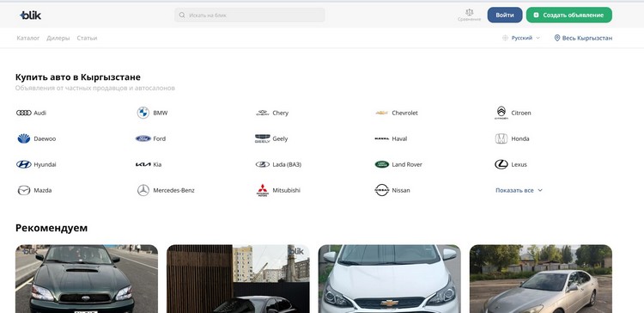This screenshot has height=313, width=644.
Task: Click the Купить авто в Кыргызстане heading
Action: [x=77, y=77]
